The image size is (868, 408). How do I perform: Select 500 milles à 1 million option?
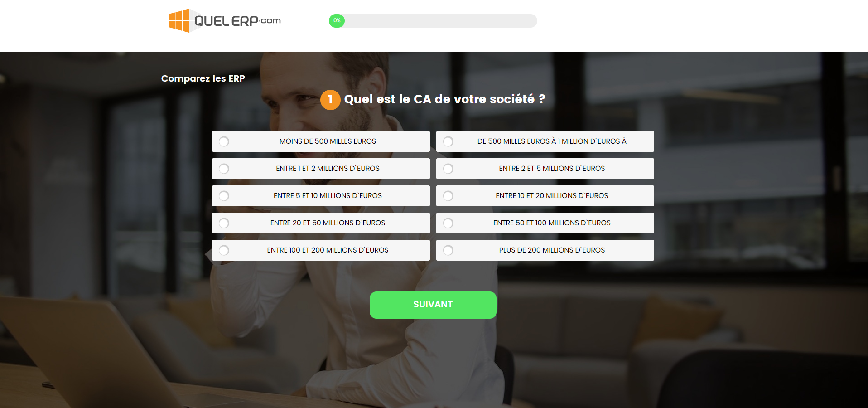click(x=545, y=141)
